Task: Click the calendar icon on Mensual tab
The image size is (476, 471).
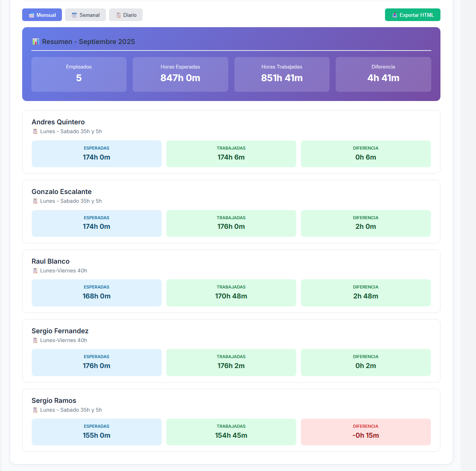Action: coord(32,15)
